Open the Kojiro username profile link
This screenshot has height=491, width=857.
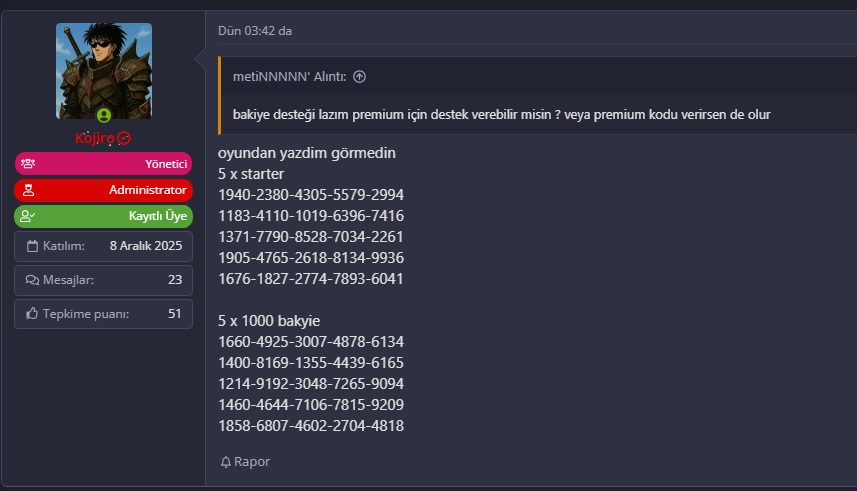[95, 138]
